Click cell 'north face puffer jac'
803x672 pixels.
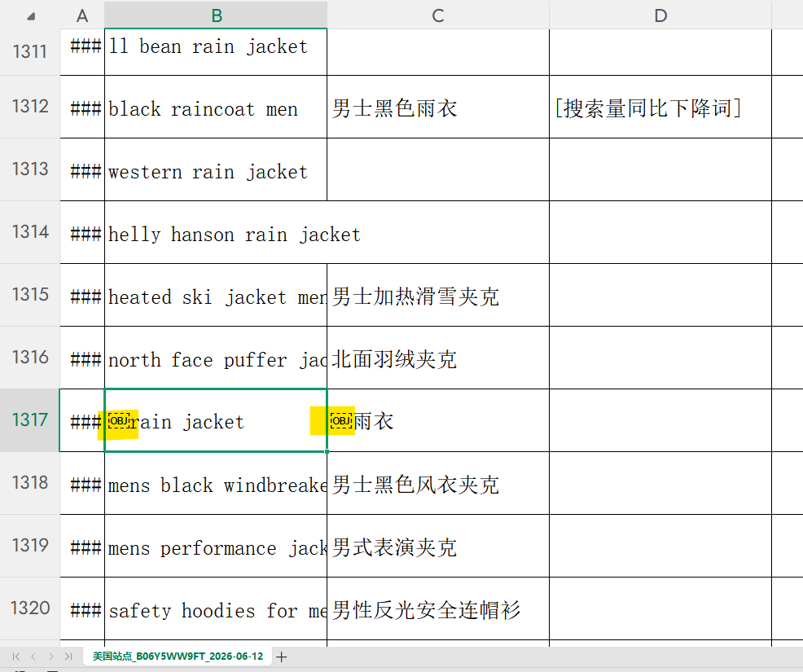[x=216, y=358]
